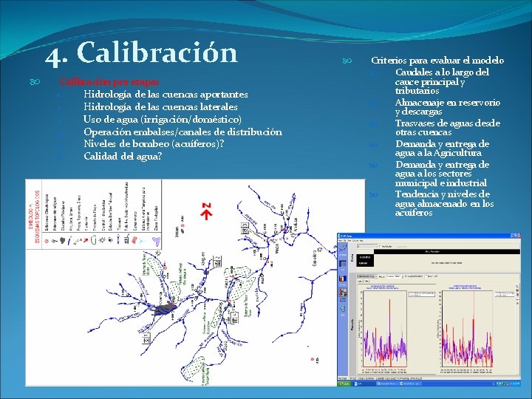Toggle the rightmost checkbox in results toolbar
Screen dimensions: 532x399
point(426,276)
